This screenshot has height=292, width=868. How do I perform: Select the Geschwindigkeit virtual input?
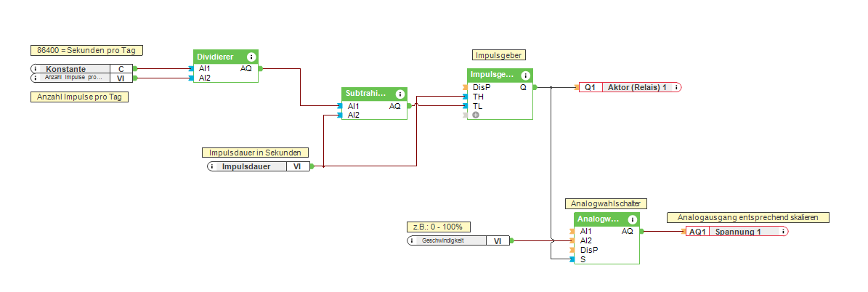pos(458,241)
